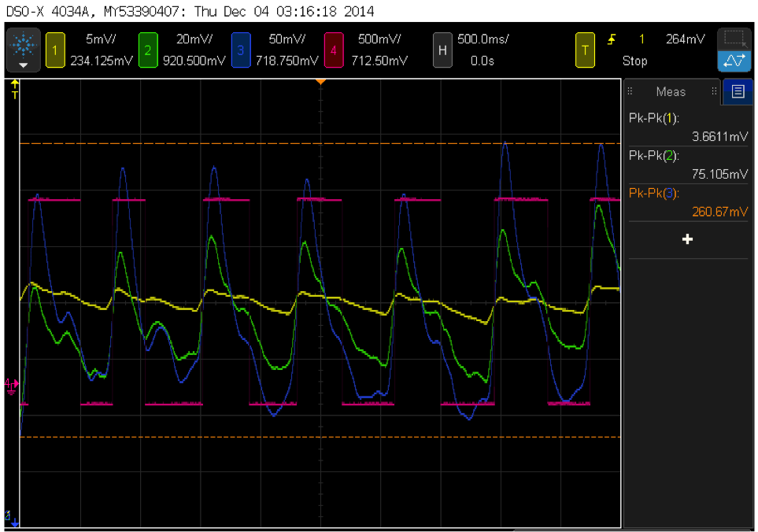This screenshot has width=758, height=532.
Task: Open the trigger T settings badge
Action: (x=585, y=50)
